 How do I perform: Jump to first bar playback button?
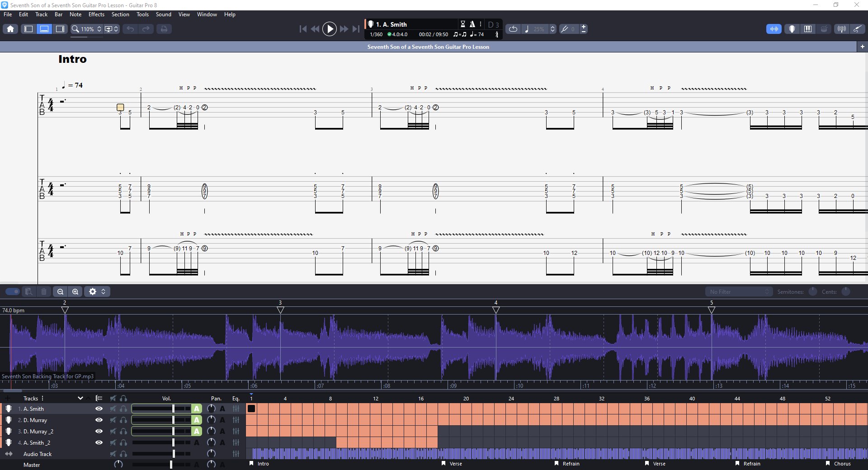[303, 29]
